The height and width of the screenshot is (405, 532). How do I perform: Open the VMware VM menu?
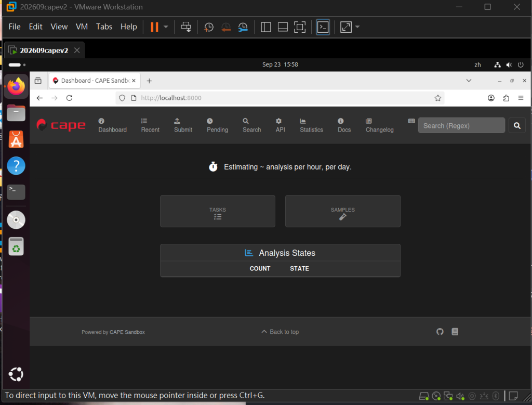click(x=82, y=27)
